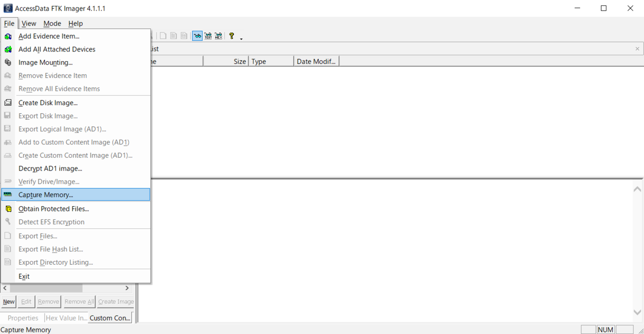The image size is (644, 334).
Task: Click Verify Drive/Image... menu entry
Action: click(x=76, y=181)
